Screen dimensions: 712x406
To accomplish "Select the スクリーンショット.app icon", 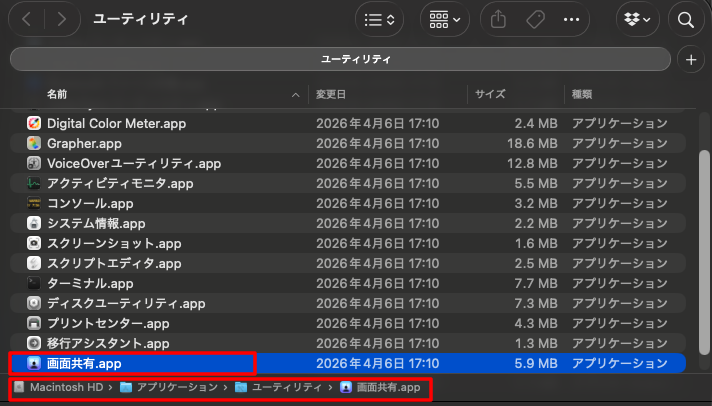I will click(34, 243).
